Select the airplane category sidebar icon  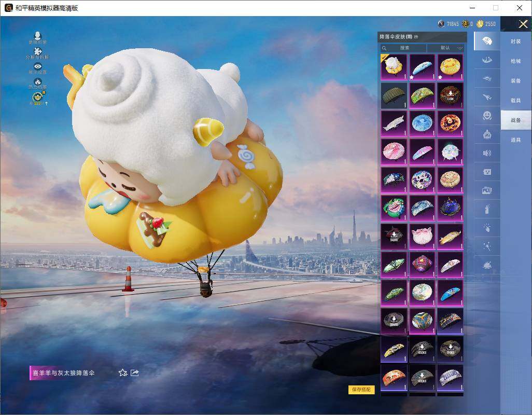[x=487, y=98]
